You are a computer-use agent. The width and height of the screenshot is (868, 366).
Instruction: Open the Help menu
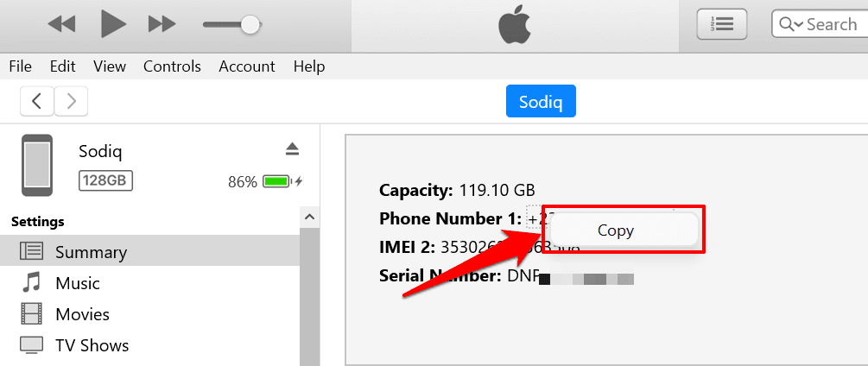point(309,66)
